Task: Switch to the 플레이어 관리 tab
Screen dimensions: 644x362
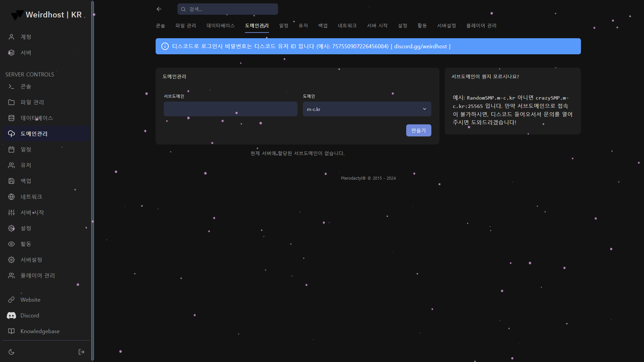Action: (x=481, y=25)
